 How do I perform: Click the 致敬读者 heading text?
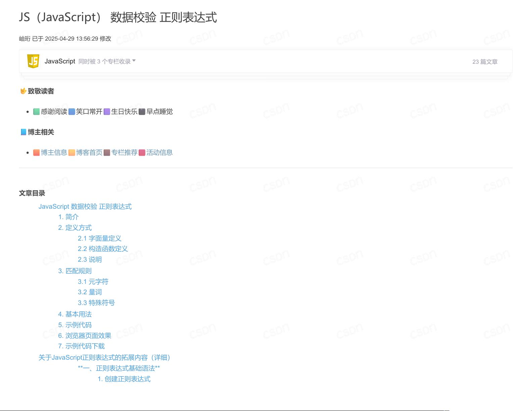coord(41,91)
